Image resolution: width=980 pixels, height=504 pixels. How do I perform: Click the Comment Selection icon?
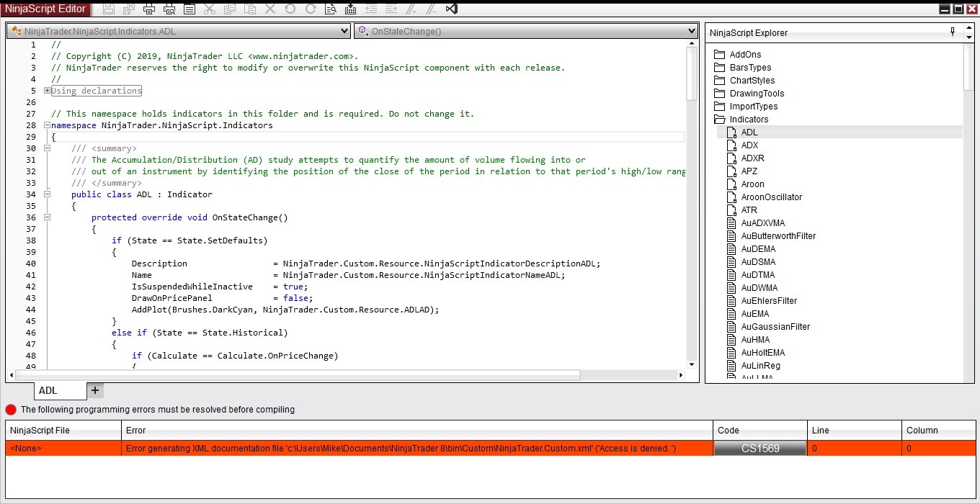(x=411, y=9)
